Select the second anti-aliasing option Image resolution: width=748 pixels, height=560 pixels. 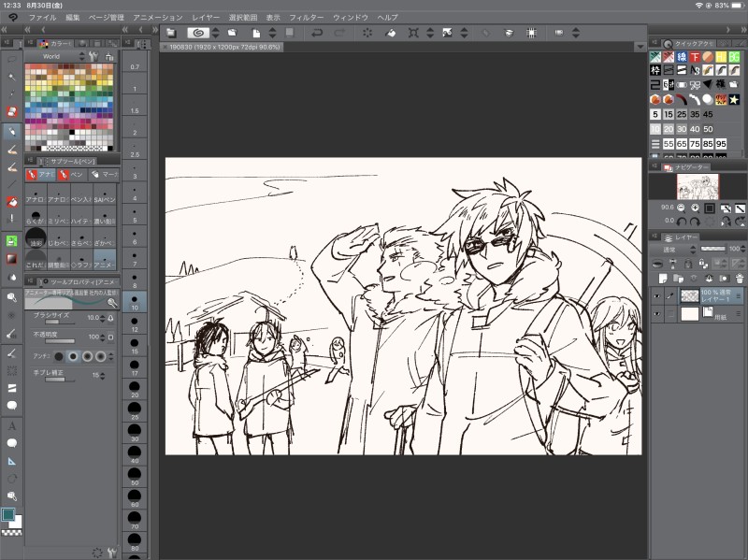tap(73, 356)
